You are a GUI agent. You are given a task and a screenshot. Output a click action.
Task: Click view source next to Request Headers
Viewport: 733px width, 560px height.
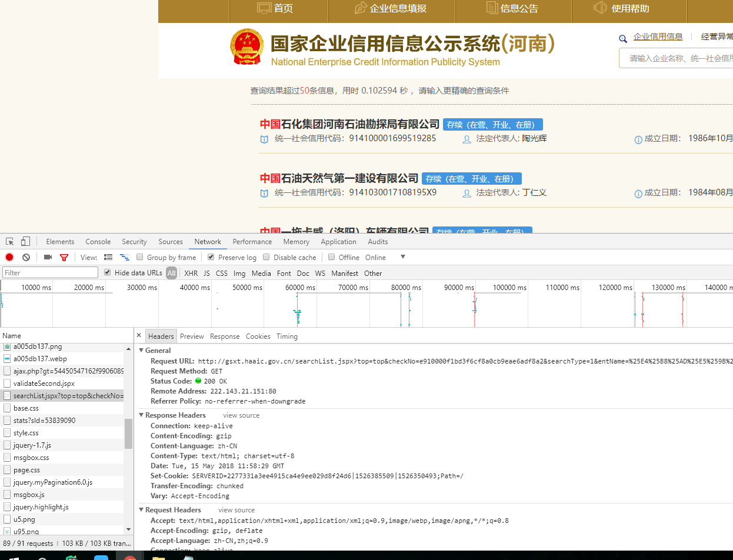point(236,509)
